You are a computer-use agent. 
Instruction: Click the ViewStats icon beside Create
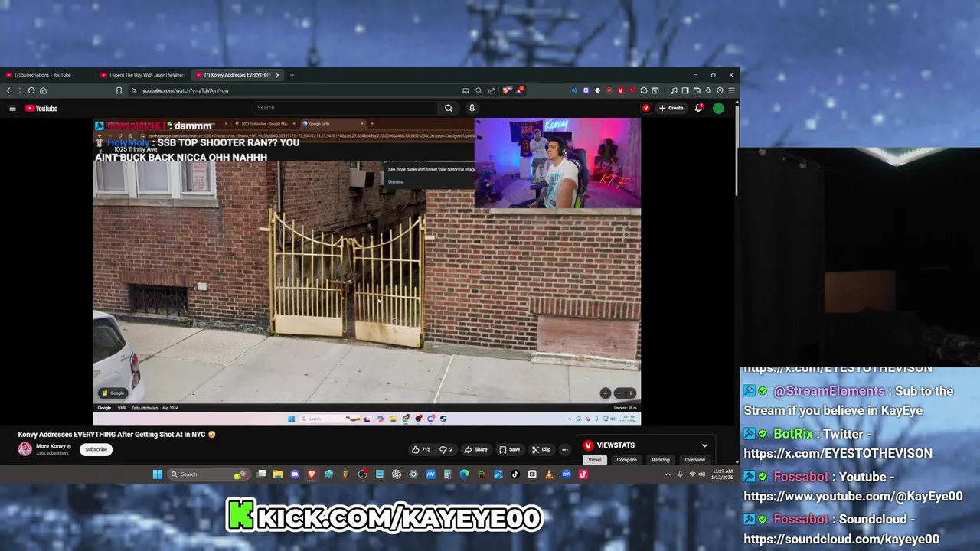click(x=645, y=108)
